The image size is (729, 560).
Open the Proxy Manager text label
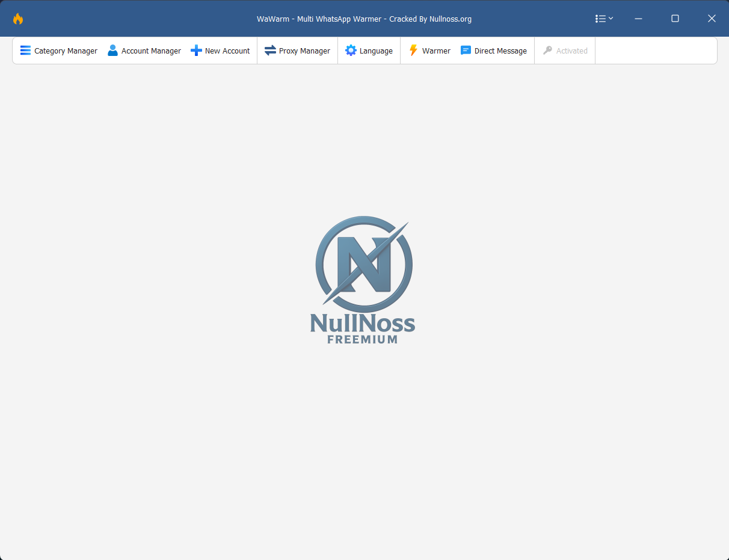(x=304, y=51)
